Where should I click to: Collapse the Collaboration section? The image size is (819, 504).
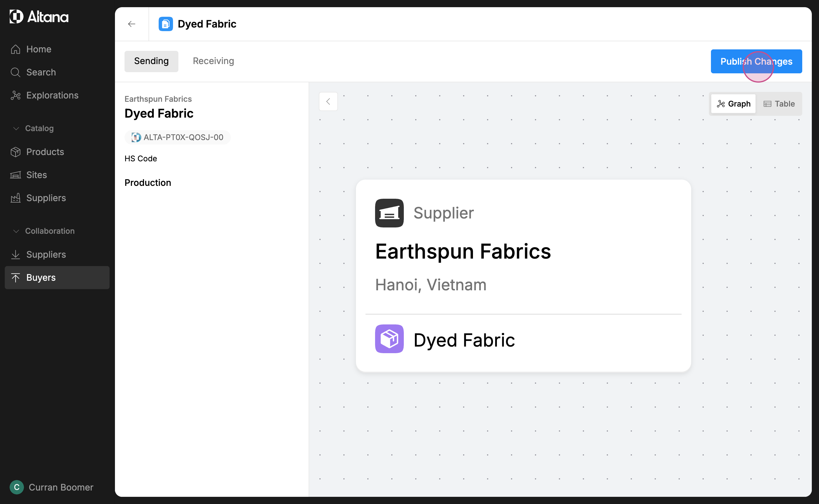click(16, 231)
